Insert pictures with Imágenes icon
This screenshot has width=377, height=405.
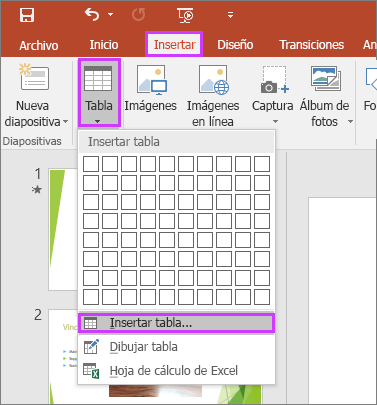point(152,80)
